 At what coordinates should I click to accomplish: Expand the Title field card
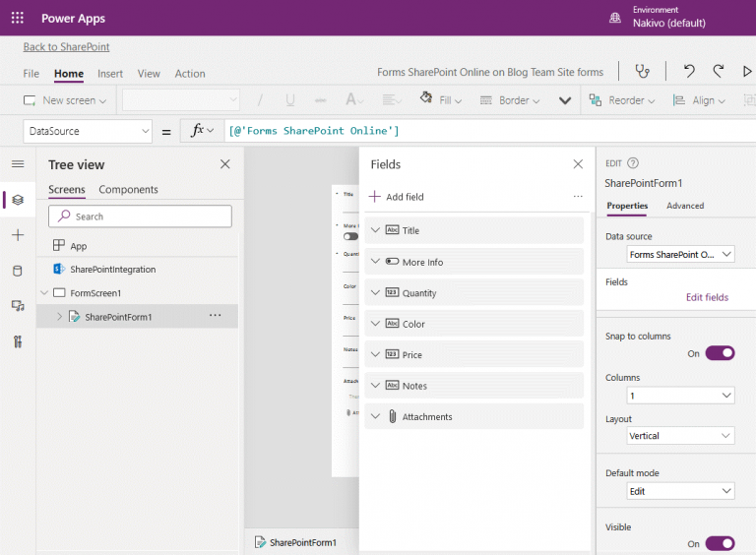pyautogui.click(x=375, y=230)
